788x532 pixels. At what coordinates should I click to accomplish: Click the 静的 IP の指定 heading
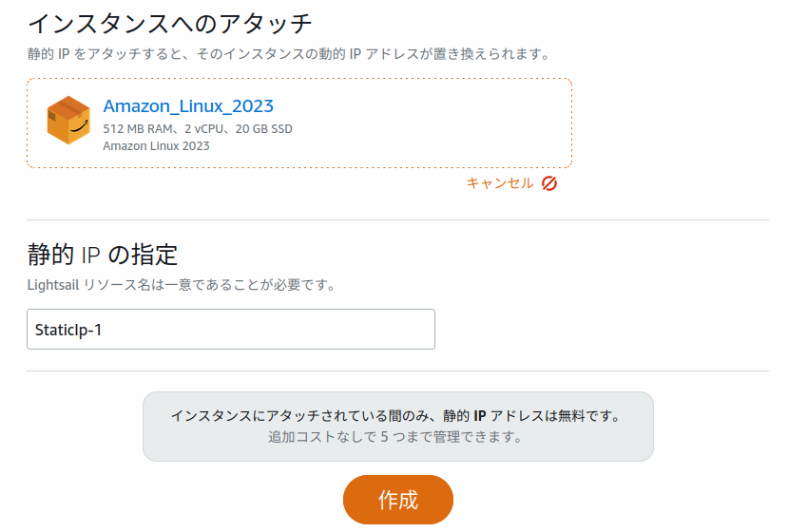coord(103,255)
